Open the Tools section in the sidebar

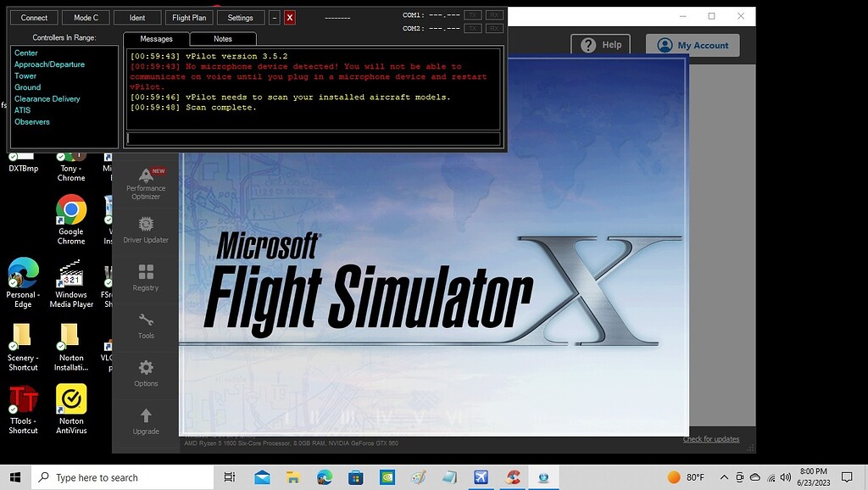pos(146,327)
